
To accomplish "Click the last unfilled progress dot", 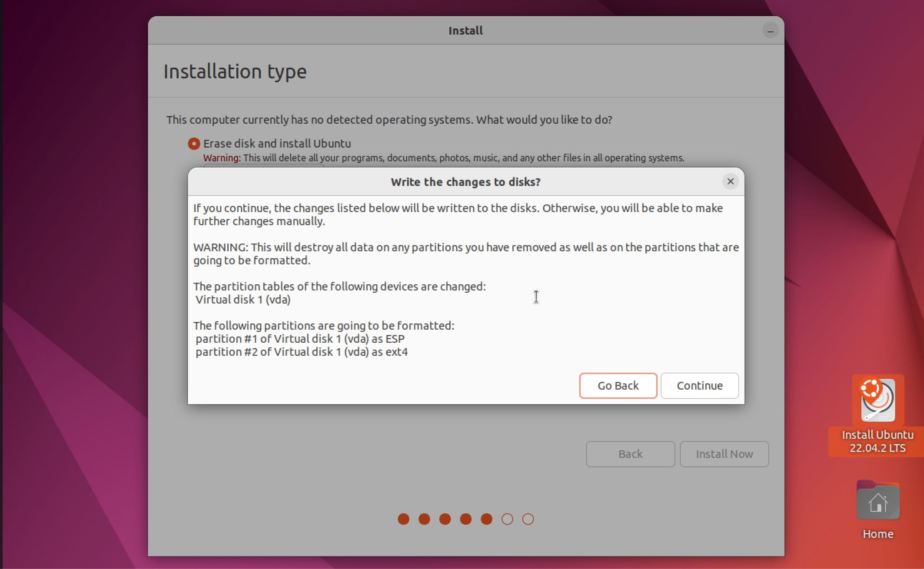I will point(528,519).
